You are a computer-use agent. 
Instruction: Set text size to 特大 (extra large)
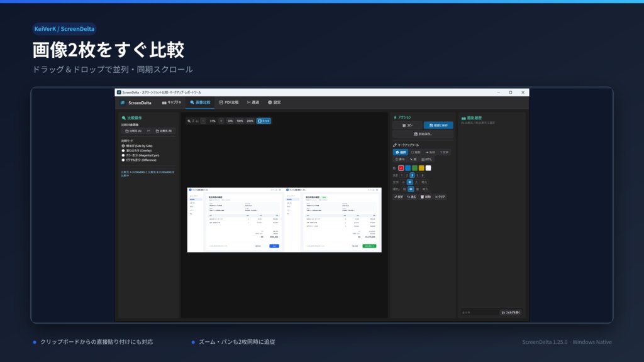pyautogui.click(x=425, y=182)
